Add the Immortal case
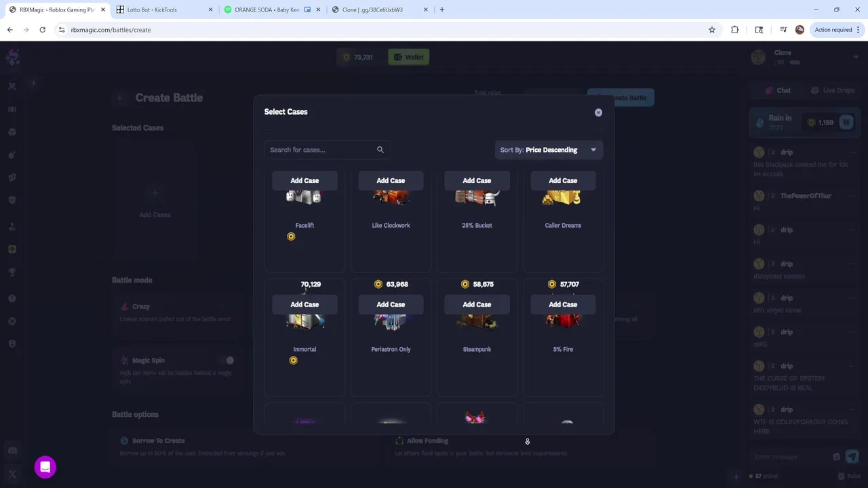 pyautogui.click(x=304, y=304)
